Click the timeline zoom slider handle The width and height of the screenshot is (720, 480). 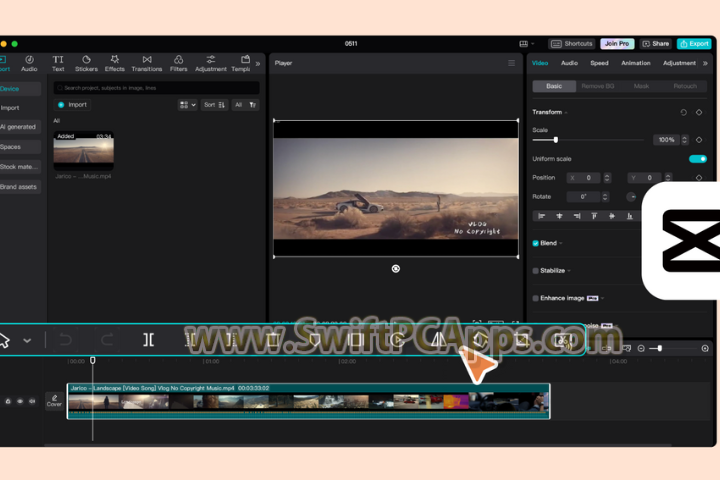(659, 349)
